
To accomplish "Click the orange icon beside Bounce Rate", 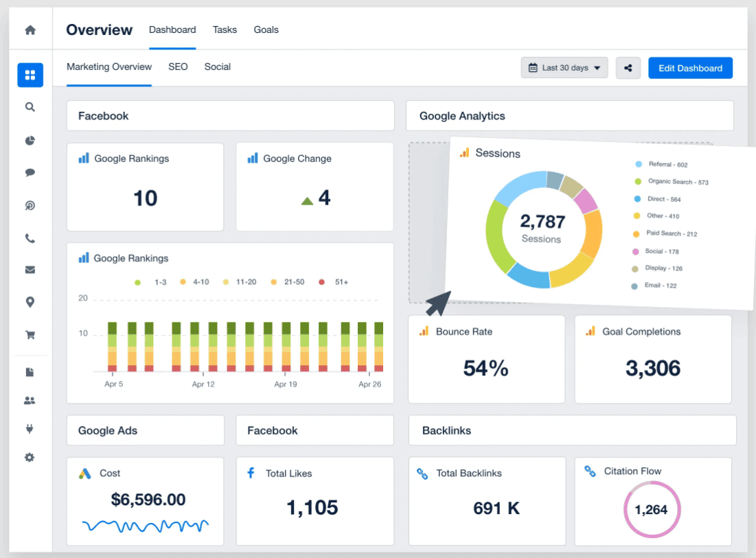I will pos(424,331).
